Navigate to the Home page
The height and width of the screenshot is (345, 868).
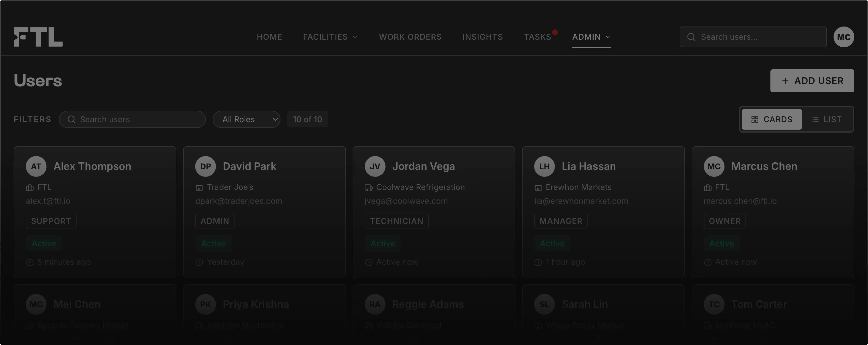269,37
